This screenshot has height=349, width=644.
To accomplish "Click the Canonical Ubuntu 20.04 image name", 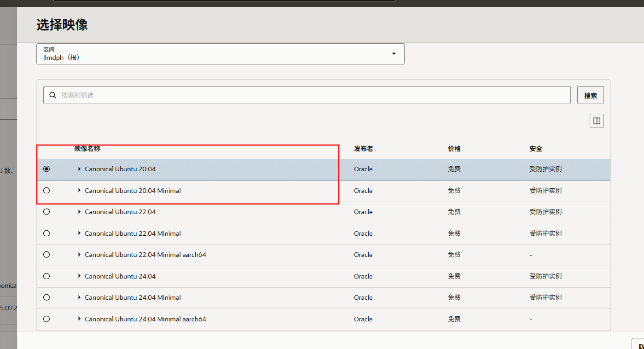I will pos(120,169).
